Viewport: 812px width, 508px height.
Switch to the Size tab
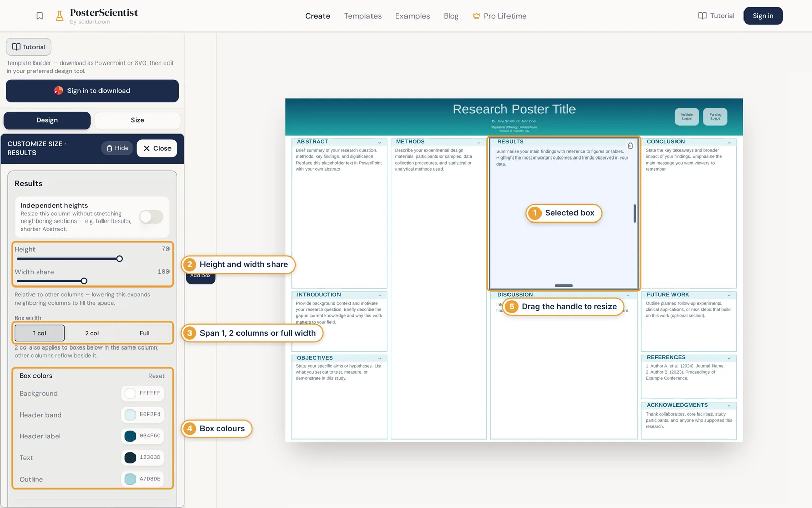tap(138, 120)
